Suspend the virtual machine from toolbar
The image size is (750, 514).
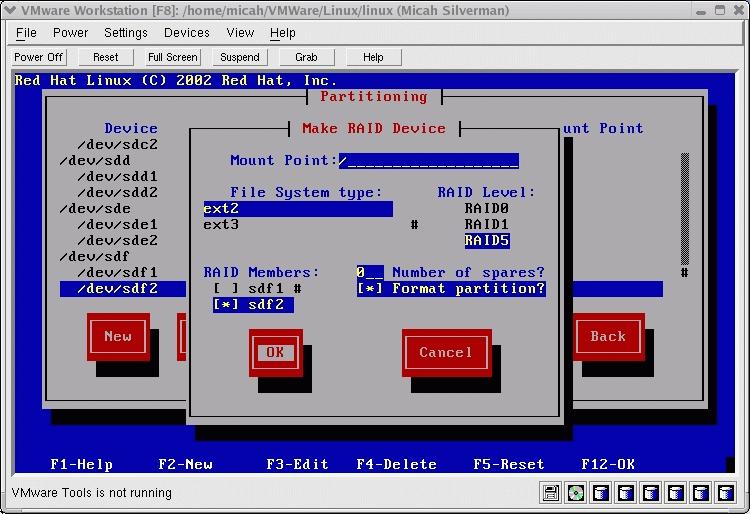(240, 57)
